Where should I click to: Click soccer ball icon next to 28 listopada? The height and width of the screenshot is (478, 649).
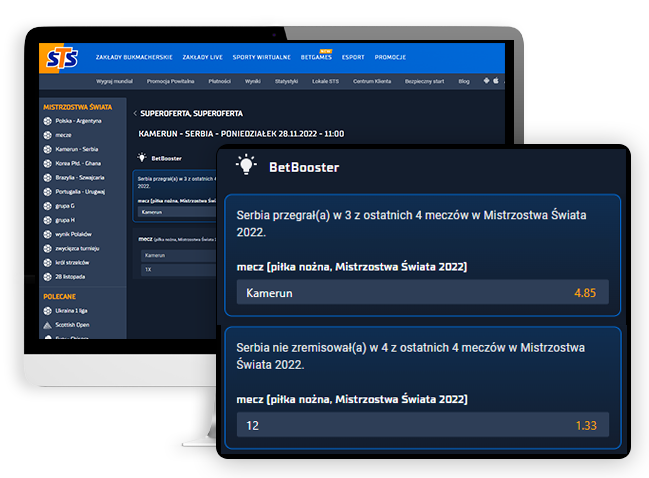48,277
